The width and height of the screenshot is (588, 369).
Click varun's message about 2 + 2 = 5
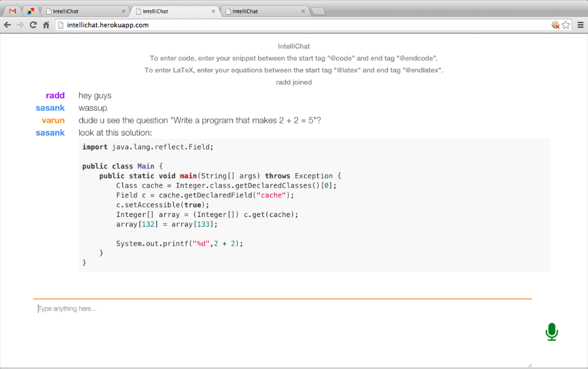click(200, 120)
